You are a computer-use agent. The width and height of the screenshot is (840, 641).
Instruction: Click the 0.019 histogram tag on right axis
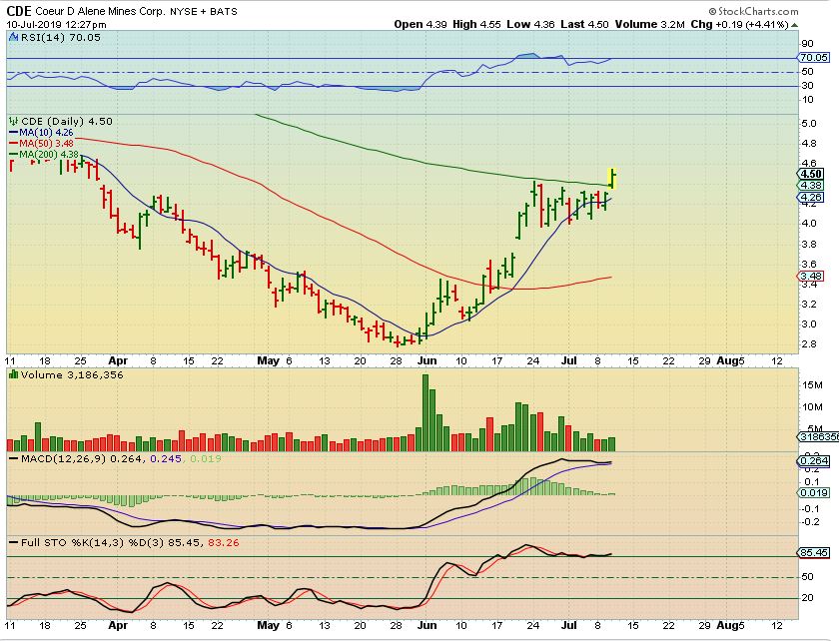(x=814, y=493)
